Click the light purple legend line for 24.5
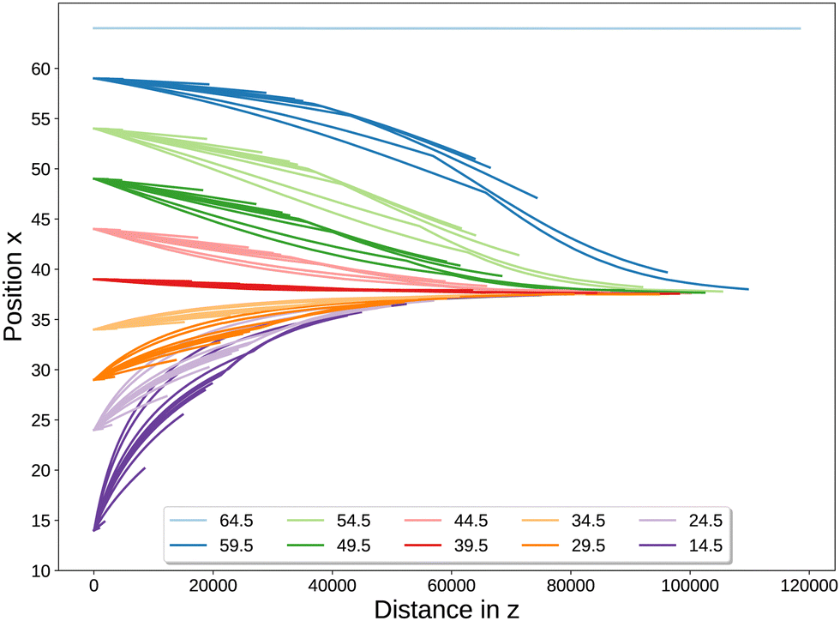The width and height of the screenshot is (840, 621). 657,520
